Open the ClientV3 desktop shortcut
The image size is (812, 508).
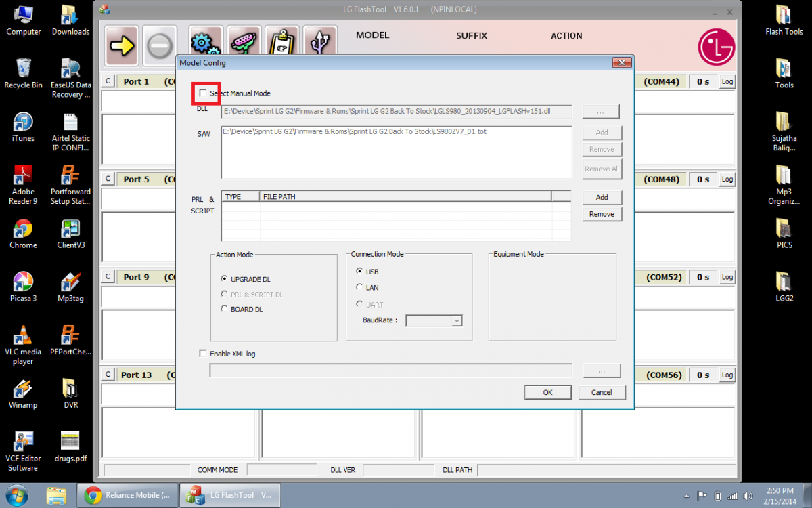pos(70,234)
